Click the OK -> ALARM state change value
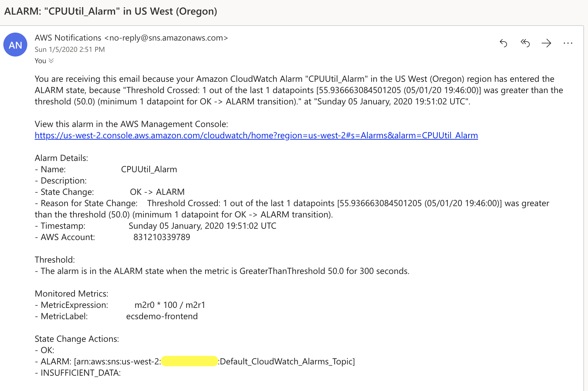 click(157, 192)
